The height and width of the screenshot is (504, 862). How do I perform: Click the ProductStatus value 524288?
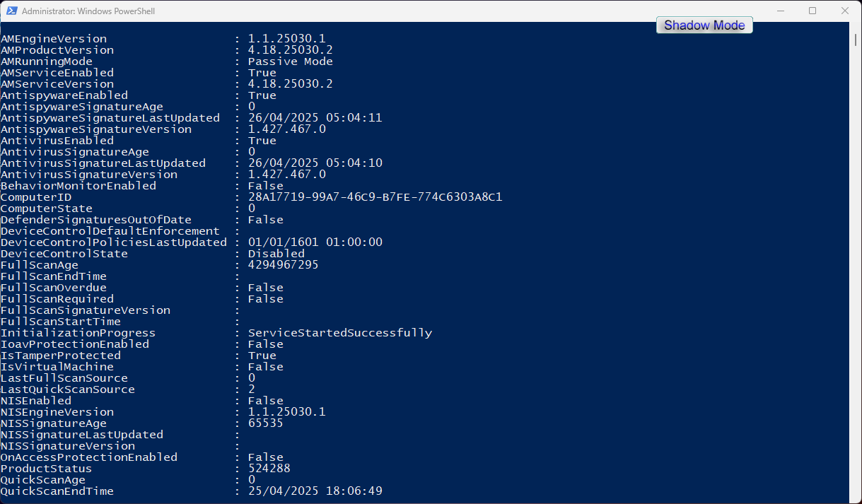269,469
